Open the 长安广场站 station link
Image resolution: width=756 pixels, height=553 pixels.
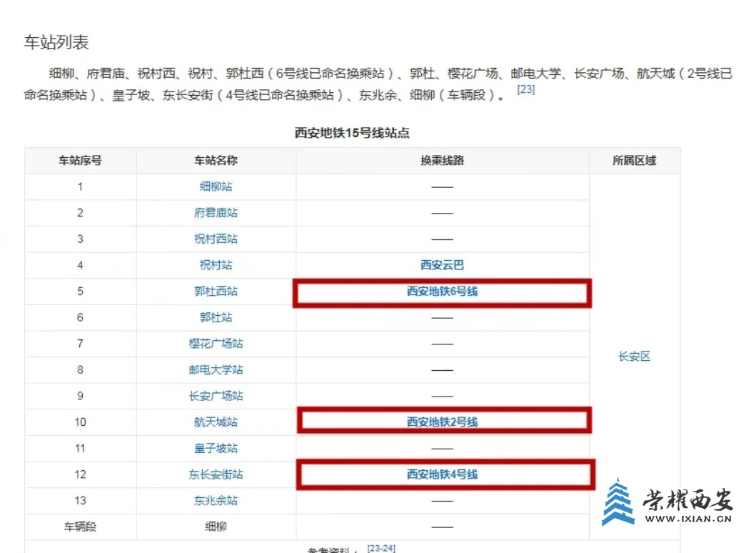216,396
